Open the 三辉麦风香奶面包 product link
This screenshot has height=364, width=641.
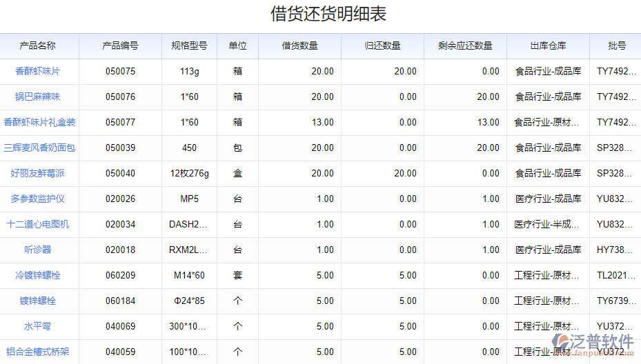click(39, 148)
